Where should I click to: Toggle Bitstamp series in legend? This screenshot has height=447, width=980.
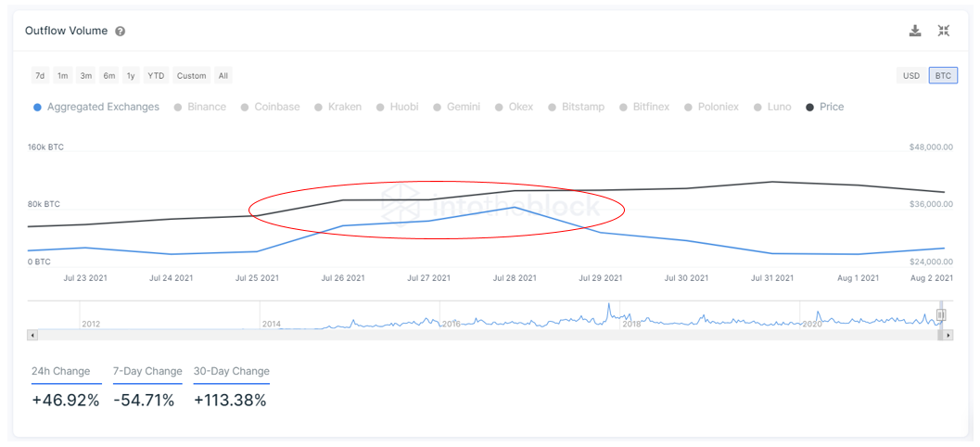pos(577,107)
